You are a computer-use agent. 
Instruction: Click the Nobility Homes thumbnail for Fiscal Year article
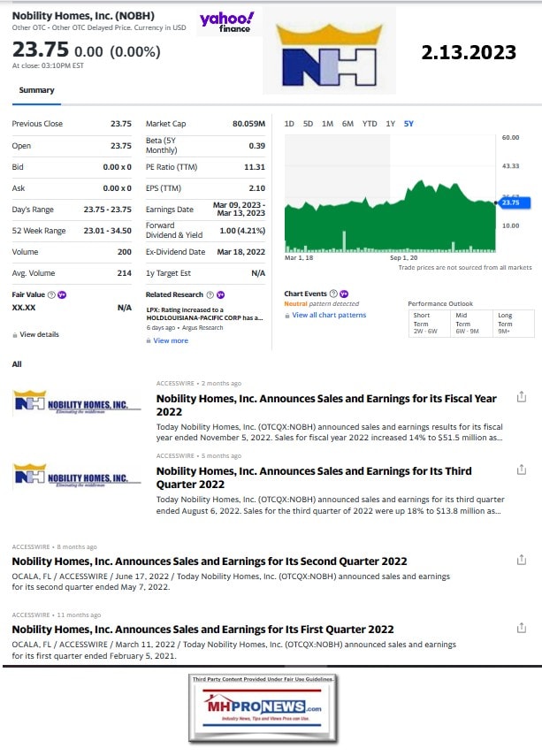77,402
